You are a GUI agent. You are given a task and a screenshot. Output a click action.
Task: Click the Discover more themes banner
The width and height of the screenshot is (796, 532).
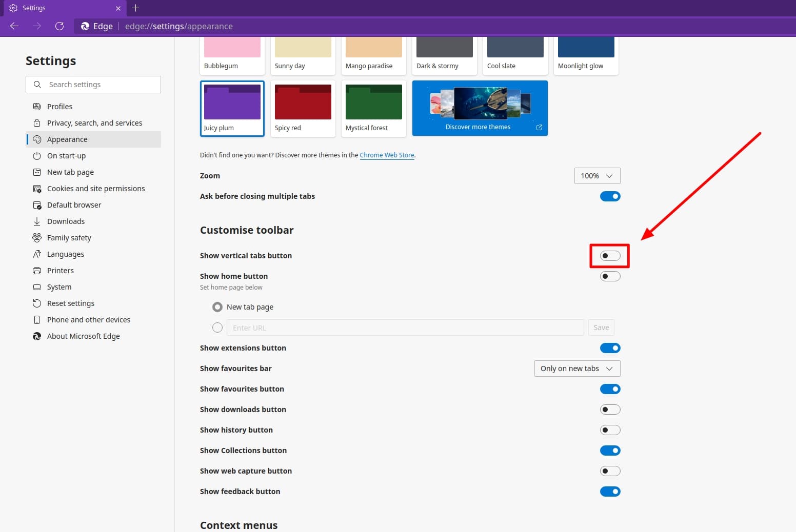pos(479,108)
